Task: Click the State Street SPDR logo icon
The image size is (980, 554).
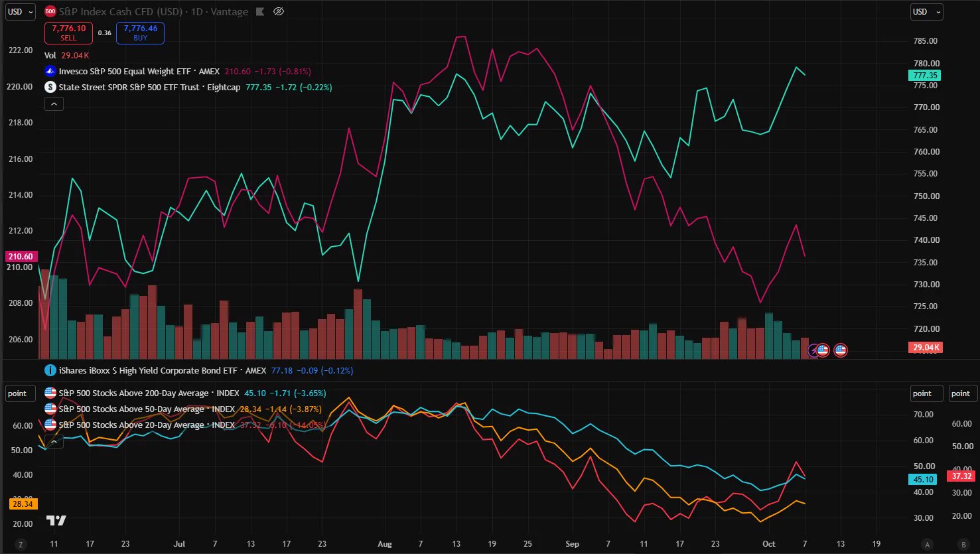Action: pos(50,87)
